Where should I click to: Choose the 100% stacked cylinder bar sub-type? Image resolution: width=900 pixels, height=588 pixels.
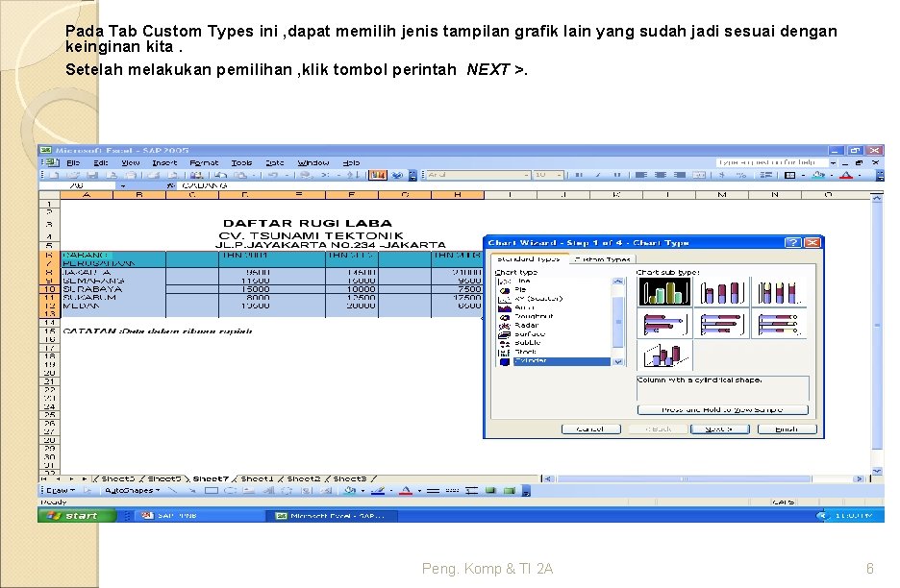point(779,324)
